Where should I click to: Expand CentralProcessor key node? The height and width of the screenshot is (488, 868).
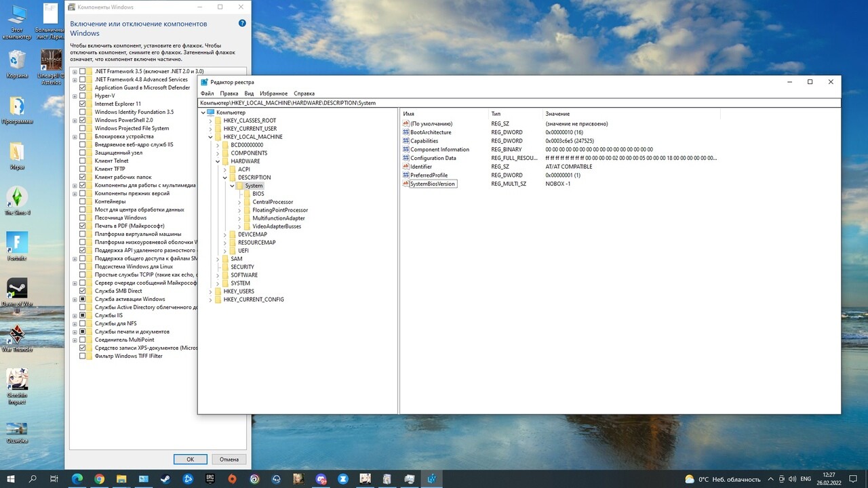click(x=239, y=202)
